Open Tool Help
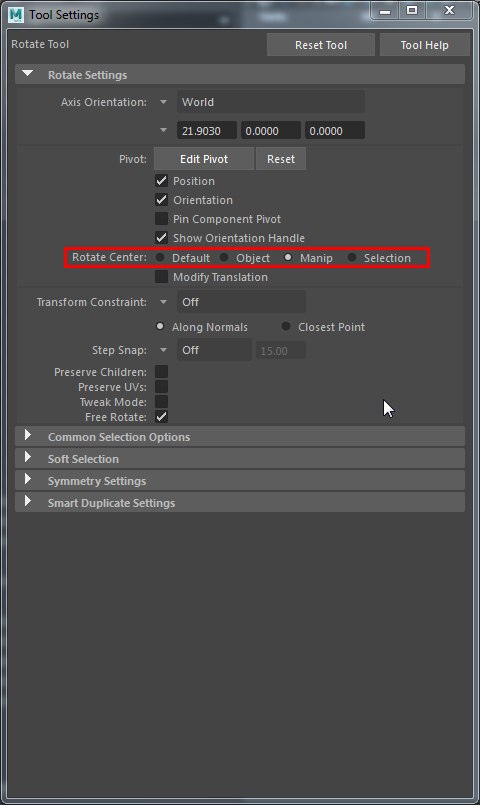Screen dimensions: 480x805 (425, 45)
